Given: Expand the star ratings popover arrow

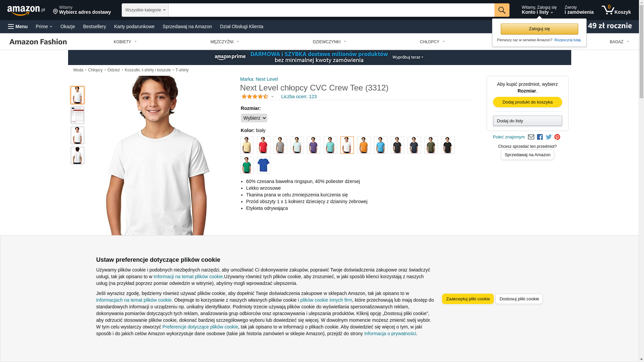Looking at the screenshot, I should point(272,97).
